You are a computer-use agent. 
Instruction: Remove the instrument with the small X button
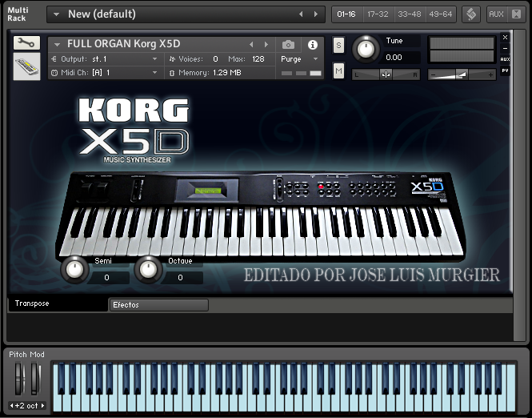pos(505,38)
